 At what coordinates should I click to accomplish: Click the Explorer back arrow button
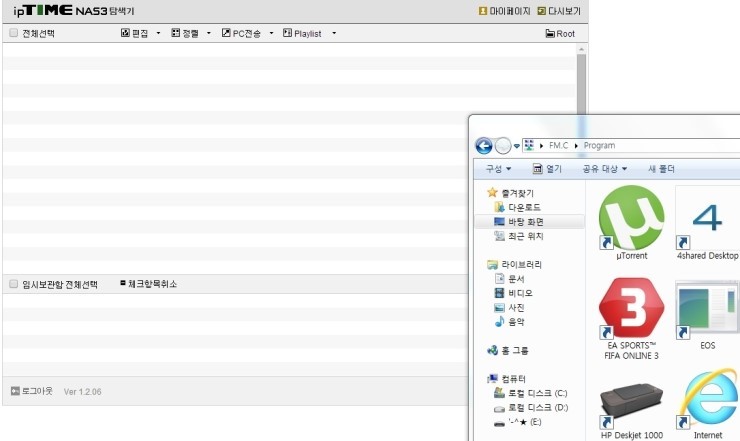484,146
